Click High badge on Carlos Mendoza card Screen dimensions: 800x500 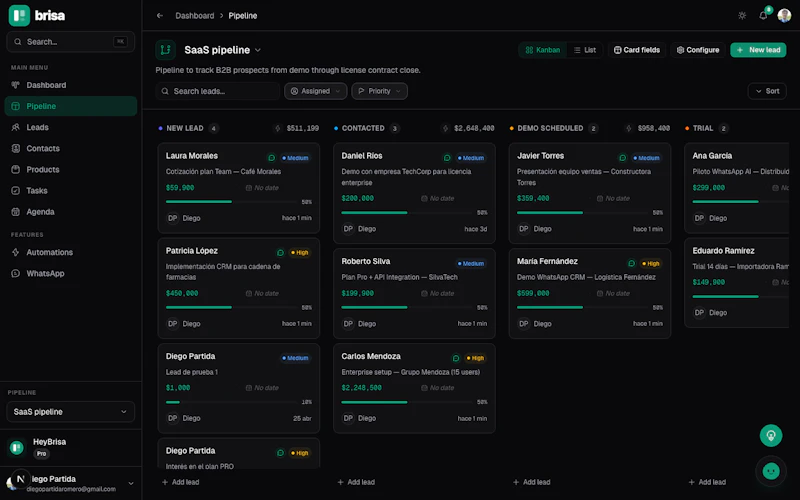coord(475,358)
